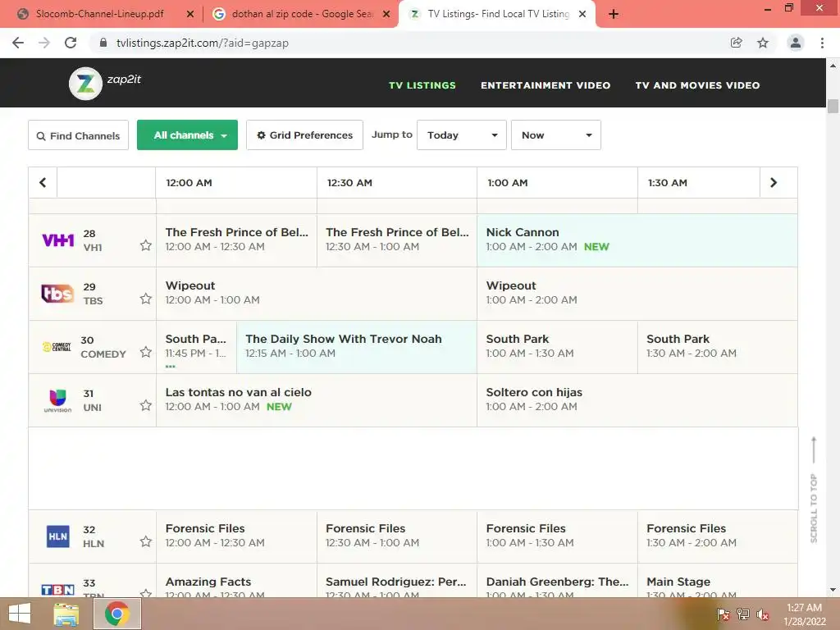Open the Windows Start button
This screenshot has width=840, height=630.
point(20,614)
